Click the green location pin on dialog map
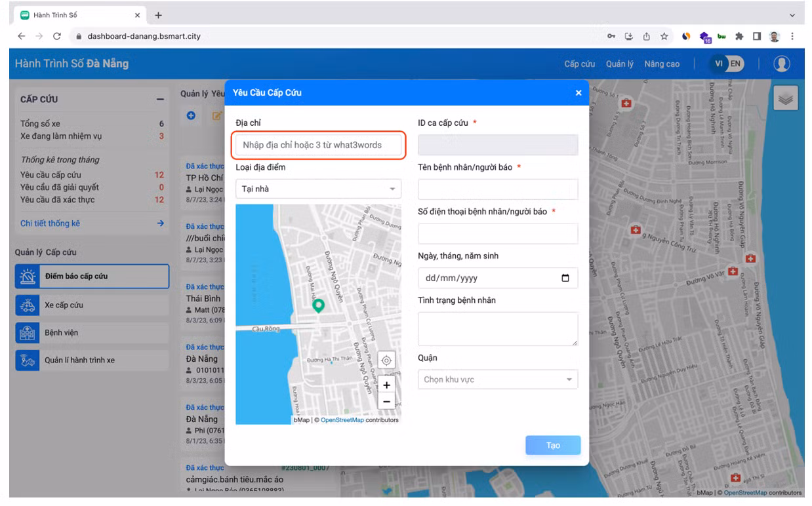The image size is (812, 506). pyautogui.click(x=318, y=305)
